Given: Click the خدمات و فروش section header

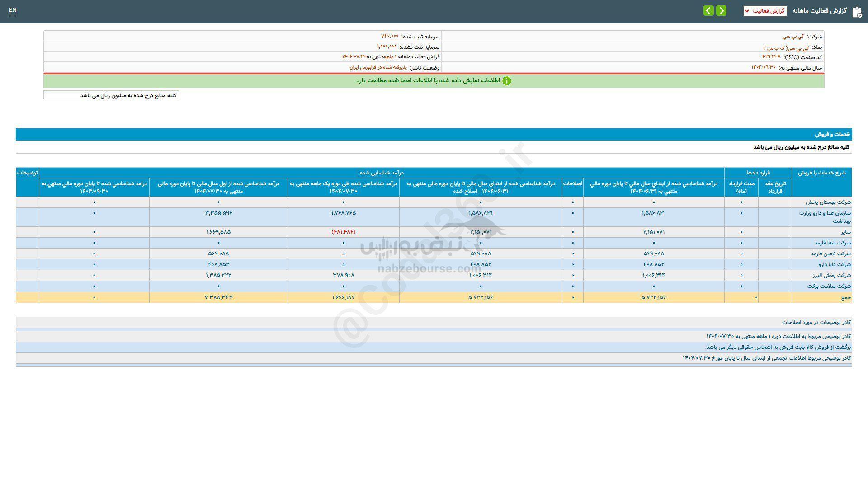Looking at the screenshot, I should 832,135.
